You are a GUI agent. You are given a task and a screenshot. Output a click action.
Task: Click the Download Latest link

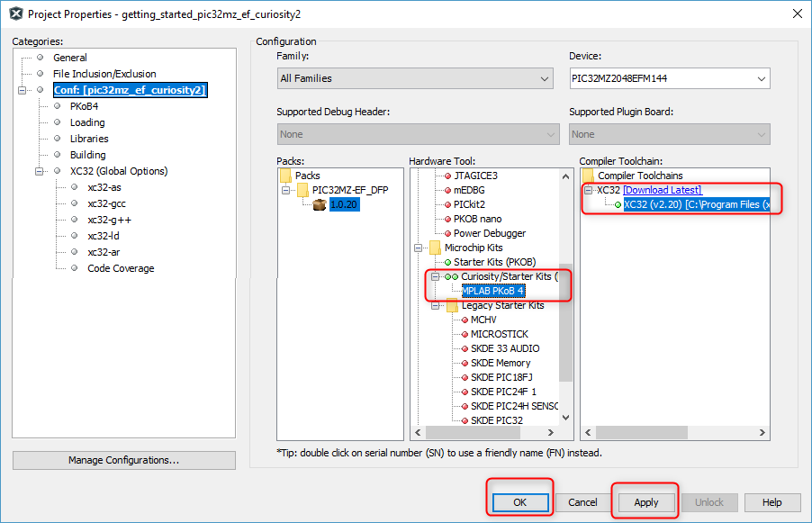coord(662,190)
